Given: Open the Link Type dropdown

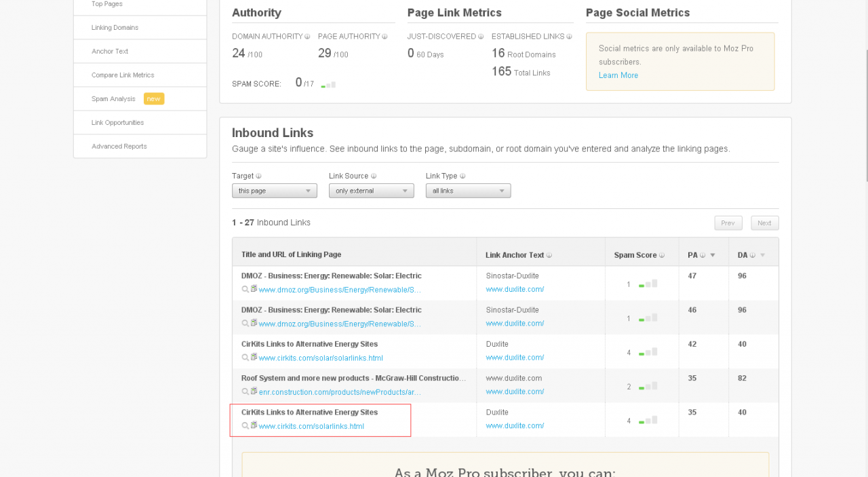Looking at the screenshot, I should (469, 191).
